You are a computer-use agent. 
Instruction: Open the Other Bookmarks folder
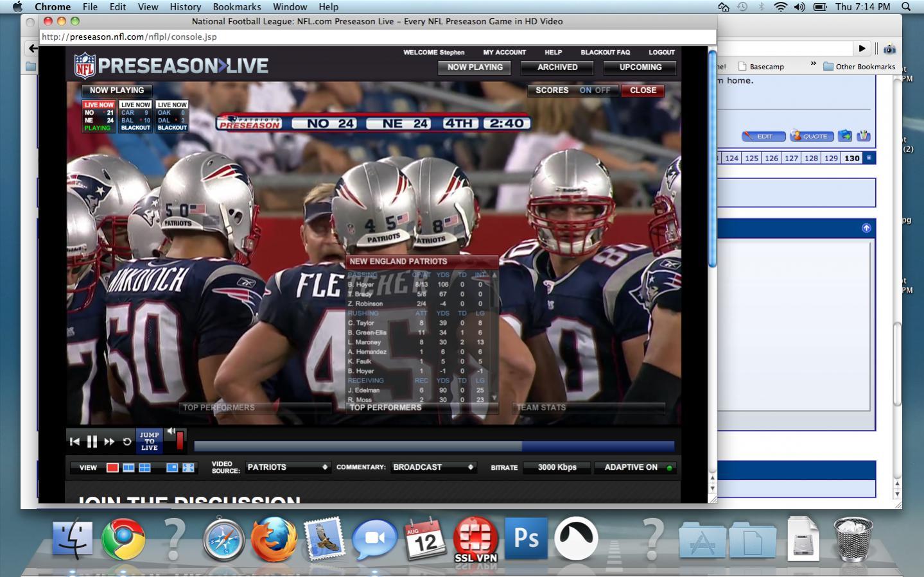click(x=859, y=66)
